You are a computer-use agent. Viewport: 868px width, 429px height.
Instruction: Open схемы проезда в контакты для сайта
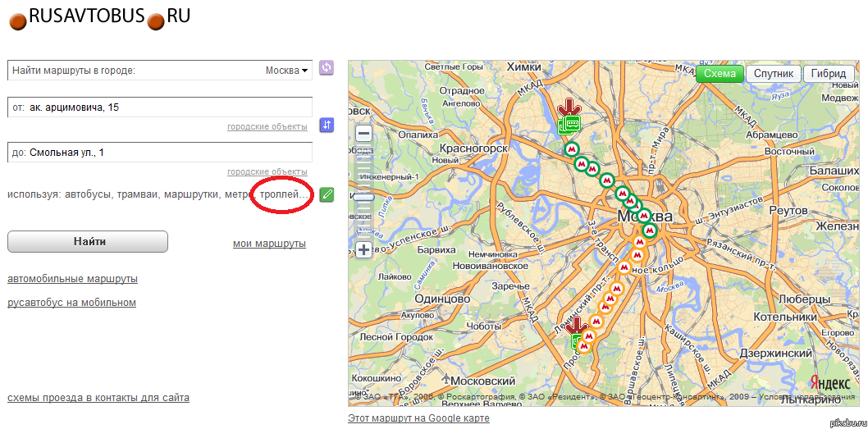coord(98,398)
